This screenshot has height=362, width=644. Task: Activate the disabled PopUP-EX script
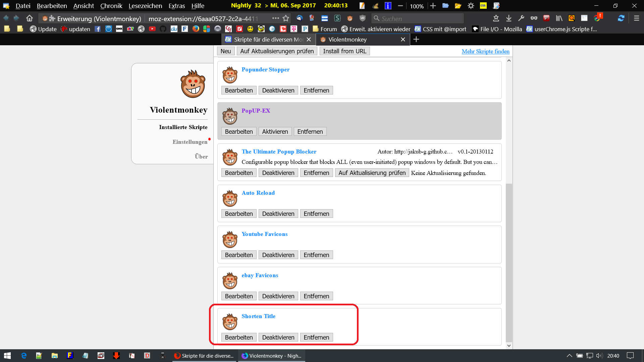coord(275,132)
